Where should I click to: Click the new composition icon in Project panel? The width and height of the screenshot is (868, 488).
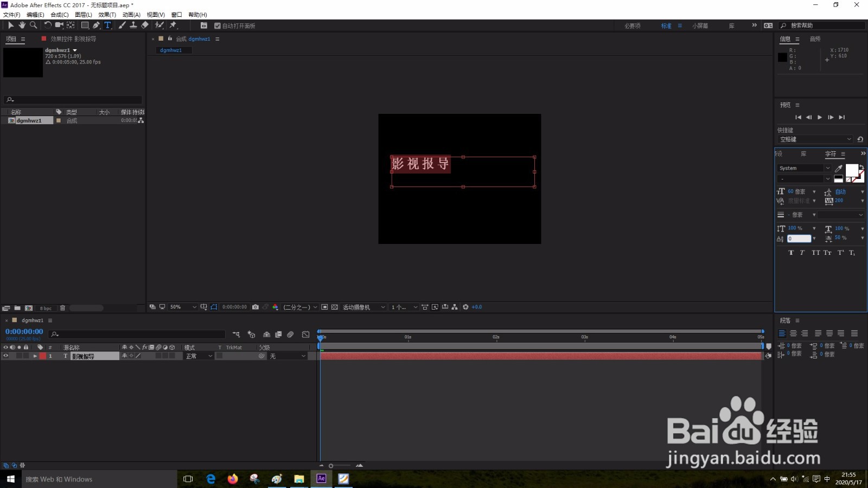pos(29,308)
